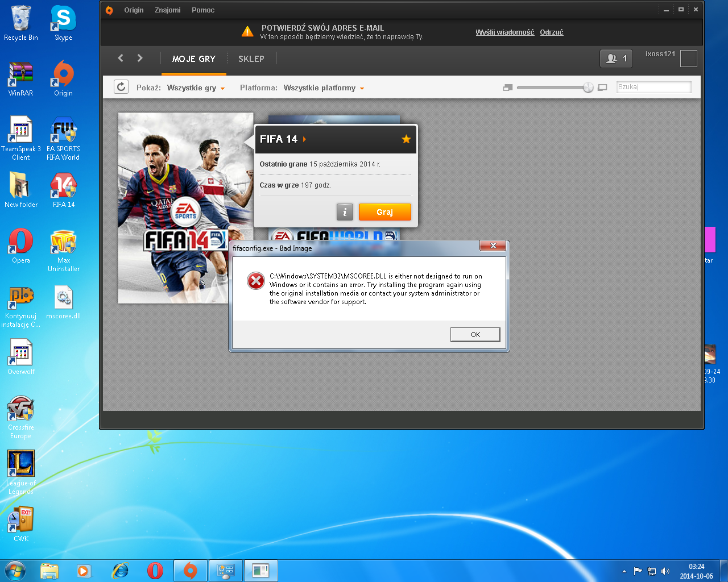The height and width of the screenshot is (582, 728).
Task: Open the CWK desktop shortcut
Action: 21,525
